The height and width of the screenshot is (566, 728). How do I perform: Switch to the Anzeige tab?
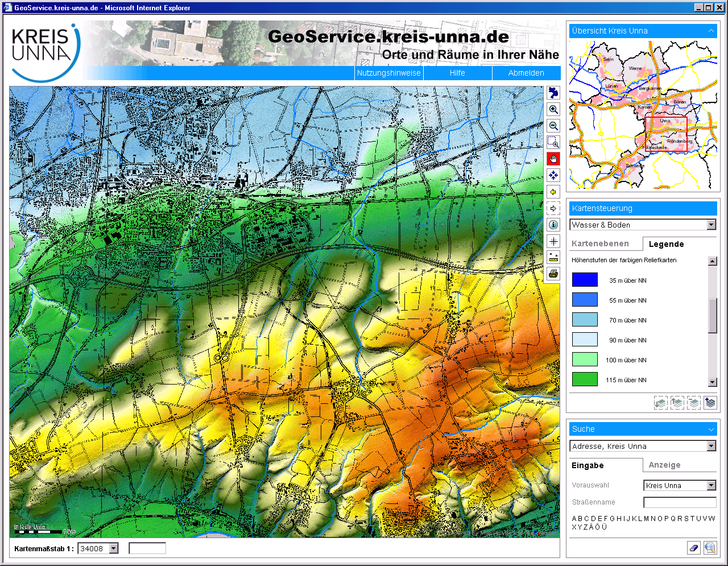tap(664, 465)
